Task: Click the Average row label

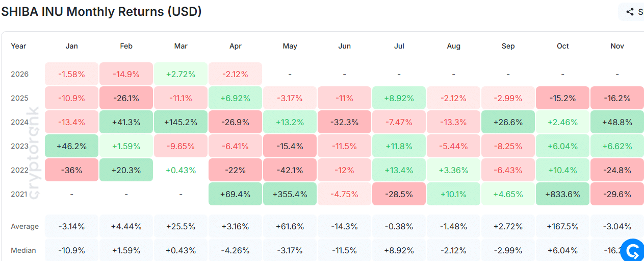Action: 24,226
